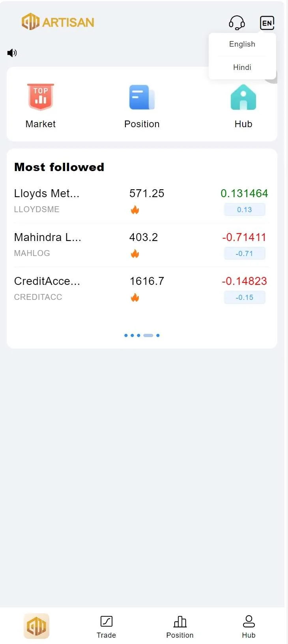The height and width of the screenshot is (644, 288).
Task: Click the speaker announcement icon
Action: point(12,53)
